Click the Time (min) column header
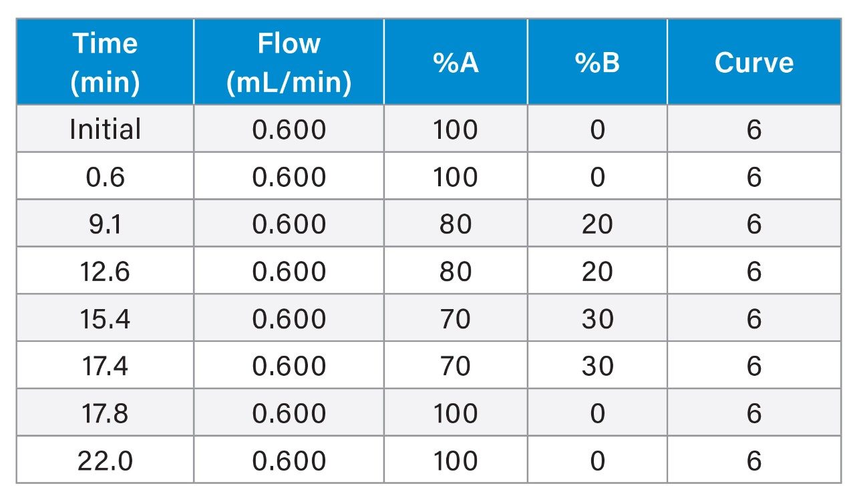The height and width of the screenshot is (504, 855). click(105, 62)
